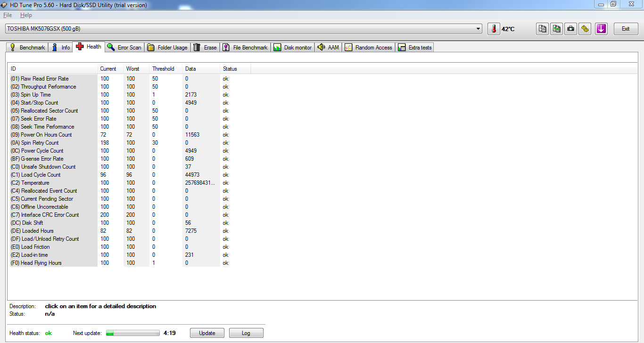This screenshot has height=343, width=644.
Task: Go to the Extra tests tab
Action: 415,48
